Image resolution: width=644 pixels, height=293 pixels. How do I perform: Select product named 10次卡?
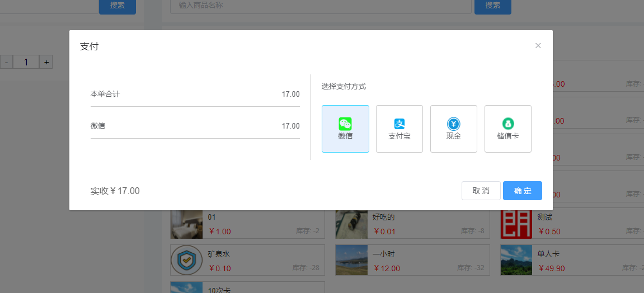[219, 290]
